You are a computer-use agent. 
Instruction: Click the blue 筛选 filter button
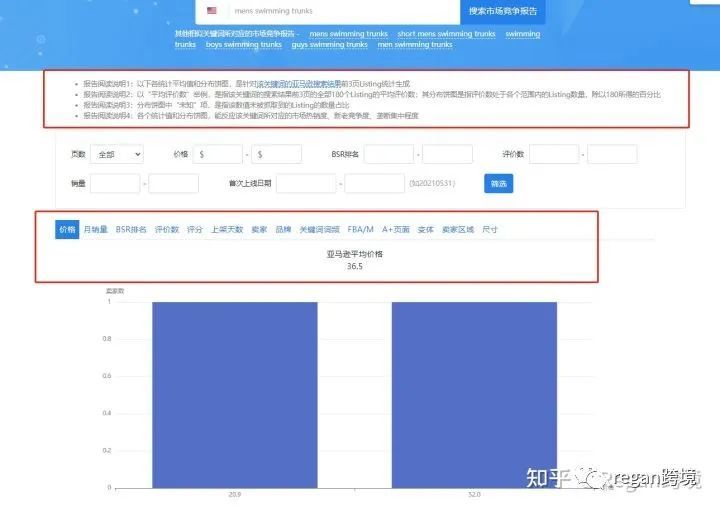[x=498, y=184]
